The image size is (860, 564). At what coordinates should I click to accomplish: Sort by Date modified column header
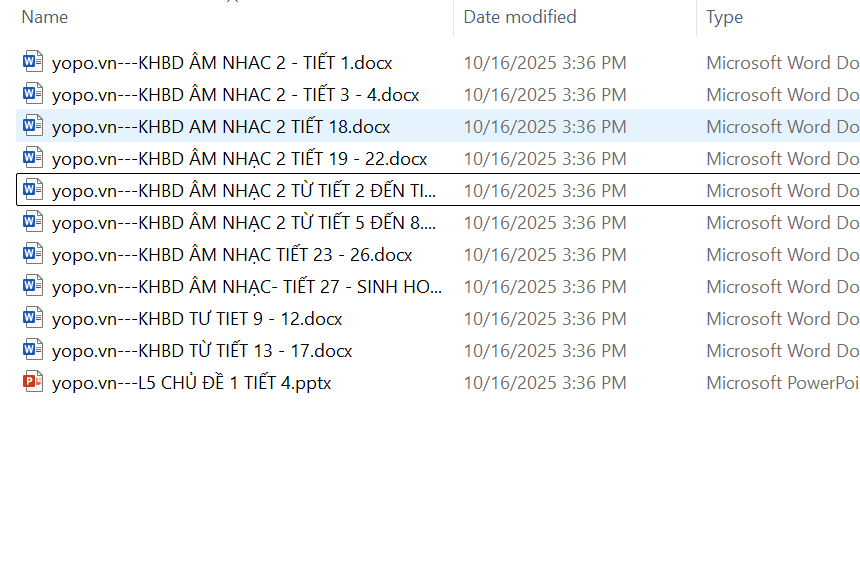(x=520, y=17)
